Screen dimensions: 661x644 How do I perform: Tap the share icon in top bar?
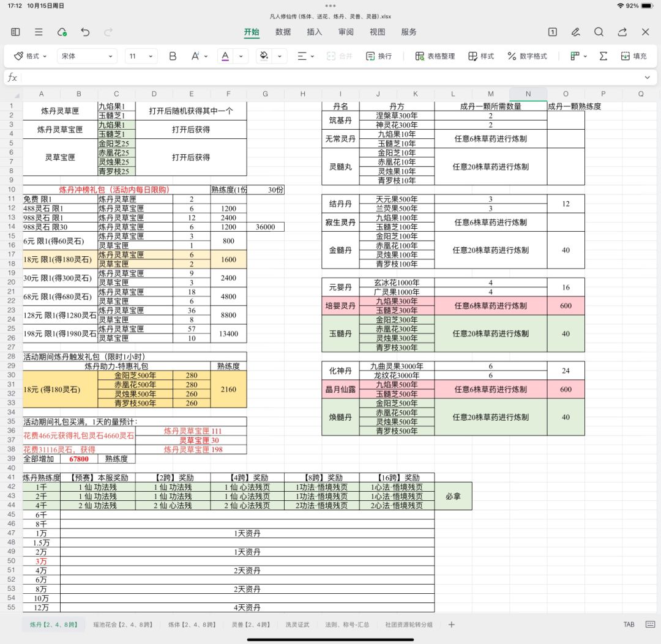(x=622, y=32)
